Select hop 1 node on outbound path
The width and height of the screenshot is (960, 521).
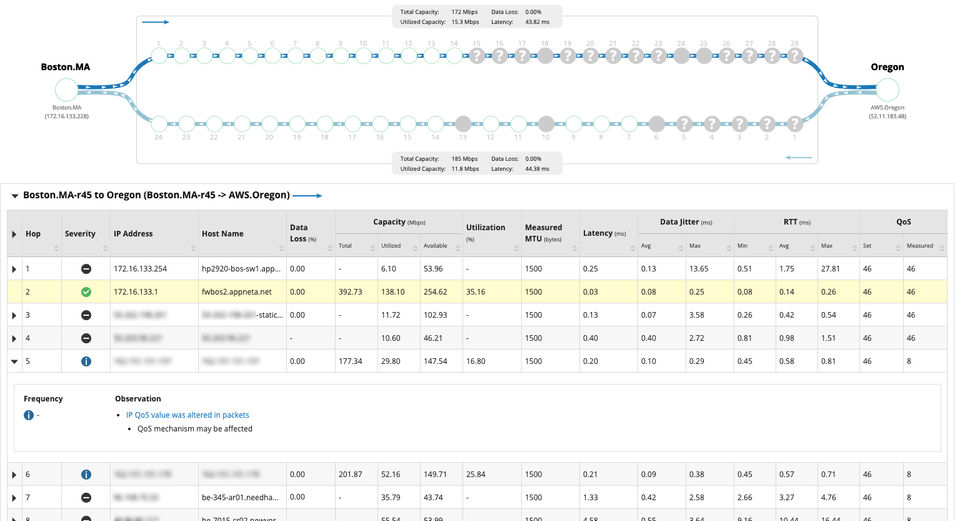[x=159, y=56]
